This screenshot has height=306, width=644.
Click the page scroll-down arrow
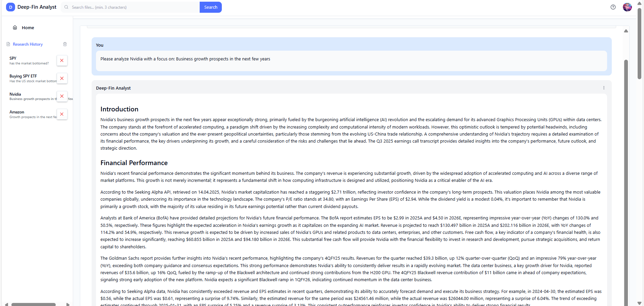tap(640, 303)
